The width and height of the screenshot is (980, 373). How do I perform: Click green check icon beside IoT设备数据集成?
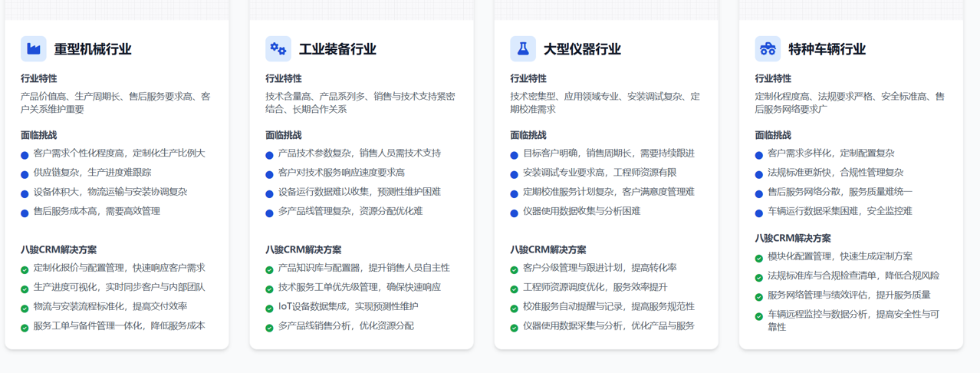click(x=269, y=309)
